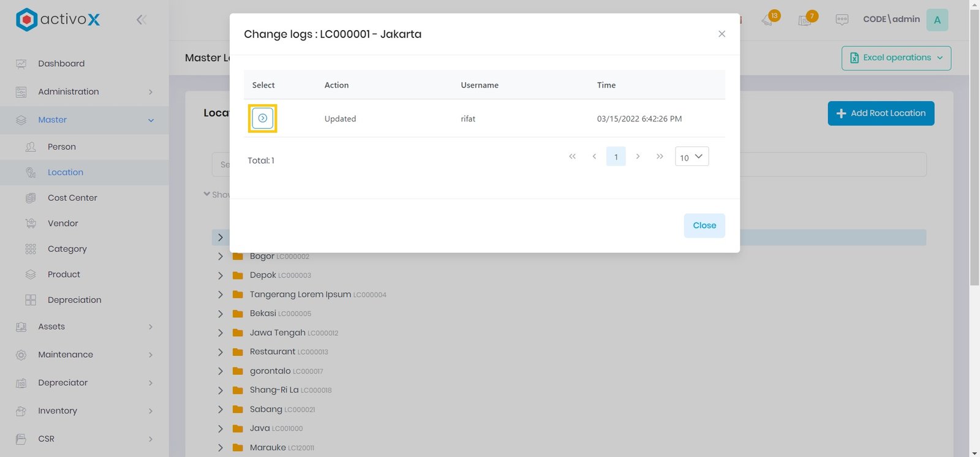Image resolution: width=980 pixels, height=457 pixels.
Task: Jump to first page of change logs
Action: pos(572,157)
